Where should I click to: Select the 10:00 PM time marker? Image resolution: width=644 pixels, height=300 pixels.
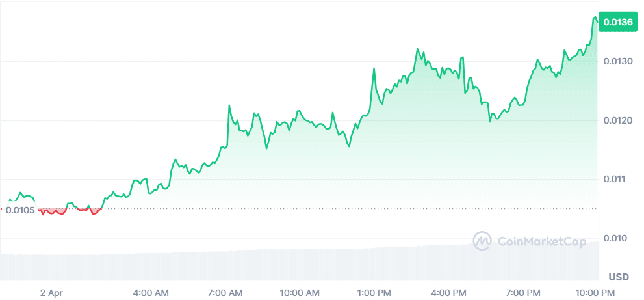click(x=597, y=292)
